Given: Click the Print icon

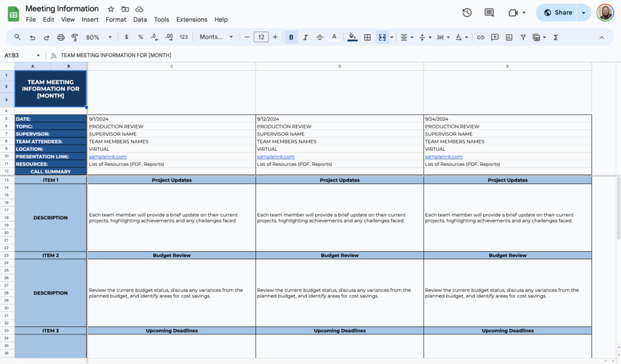Looking at the screenshot, I should click(x=61, y=37).
